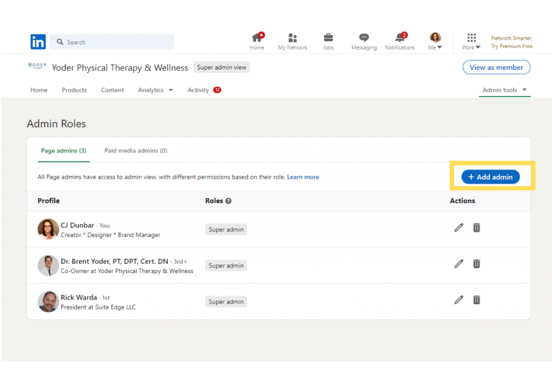Edit Dr. Brent Yoder's role pencil icon
This screenshot has width=552, height=392.
458,264
